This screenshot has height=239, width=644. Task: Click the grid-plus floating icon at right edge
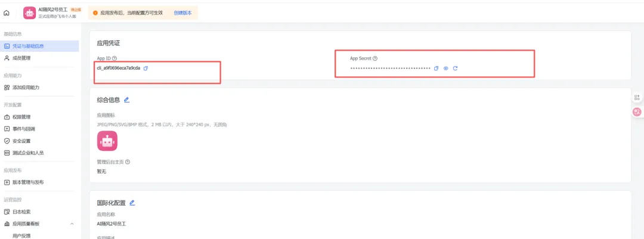point(637,97)
